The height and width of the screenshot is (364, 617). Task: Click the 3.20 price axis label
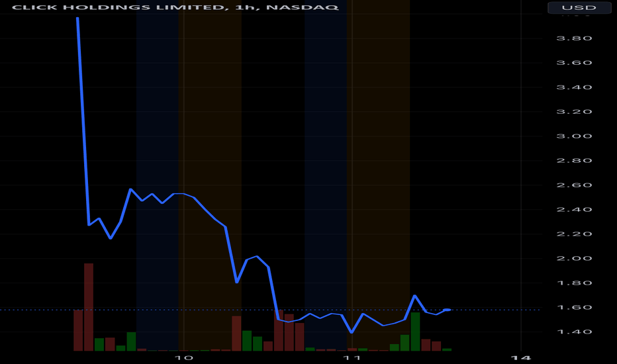click(x=574, y=111)
